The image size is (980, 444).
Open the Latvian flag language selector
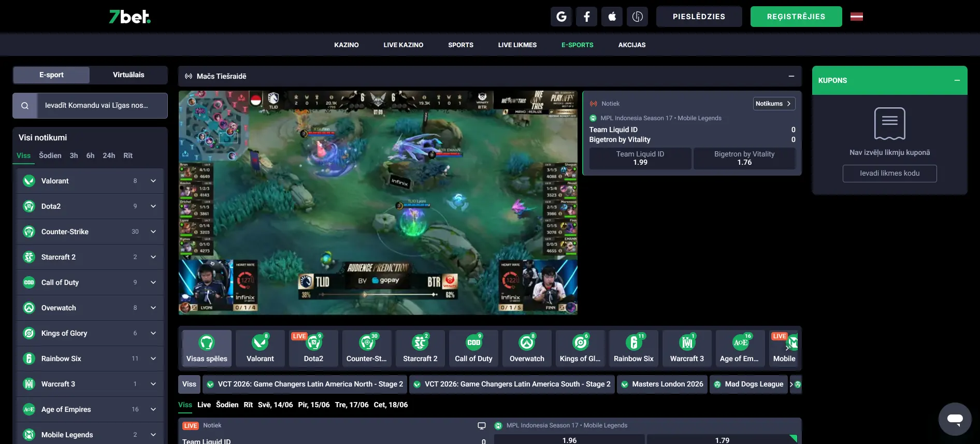coord(857,17)
